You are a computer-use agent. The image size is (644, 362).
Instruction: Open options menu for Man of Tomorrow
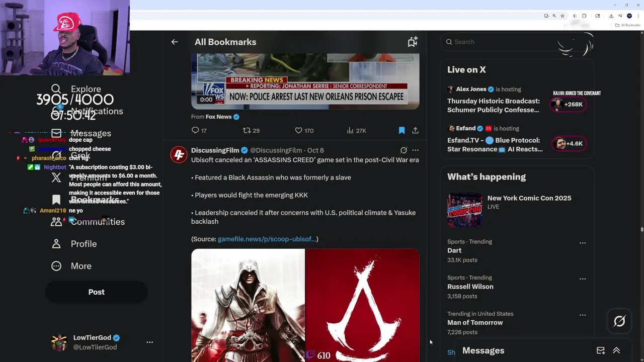583,315
